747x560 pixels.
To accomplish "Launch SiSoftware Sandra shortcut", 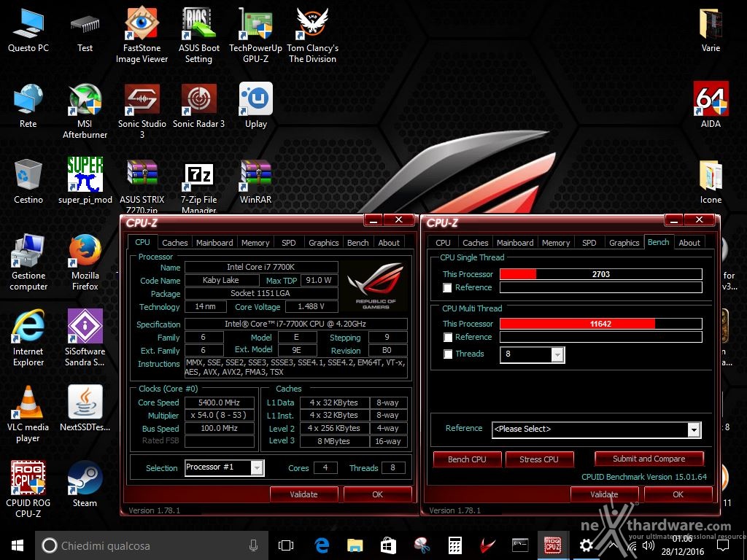I will [x=85, y=337].
